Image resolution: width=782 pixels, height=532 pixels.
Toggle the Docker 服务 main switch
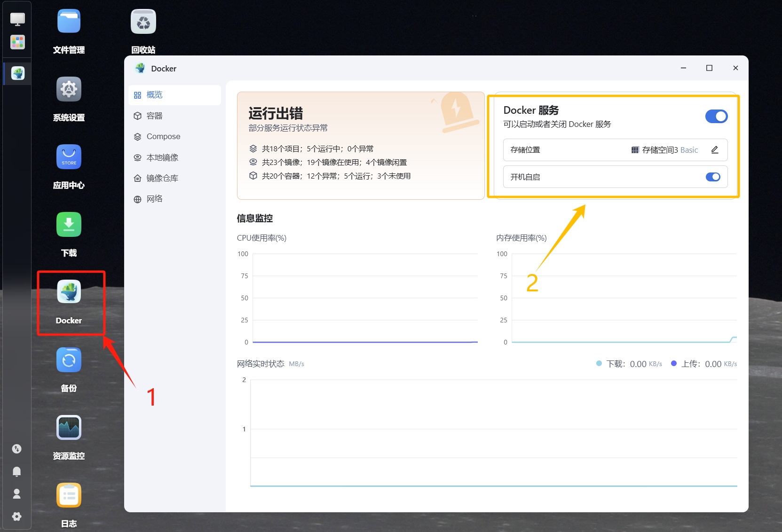click(716, 116)
